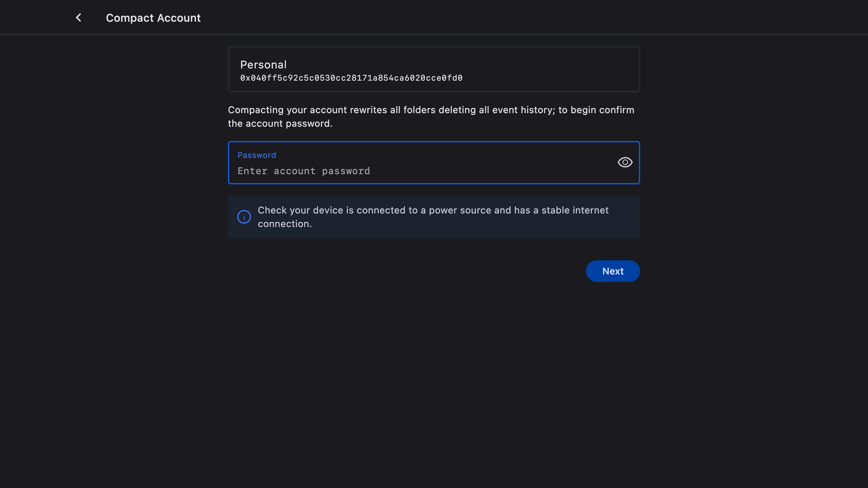Click the blue Password field label
Image resolution: width=868 pixels, height=488 pixels.
click(257, 155)
